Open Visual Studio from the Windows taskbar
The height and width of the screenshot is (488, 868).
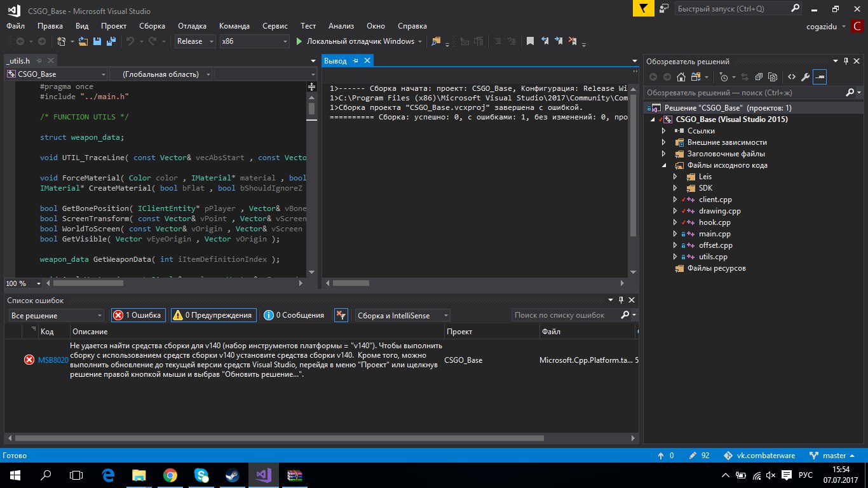tap(263, 475)
